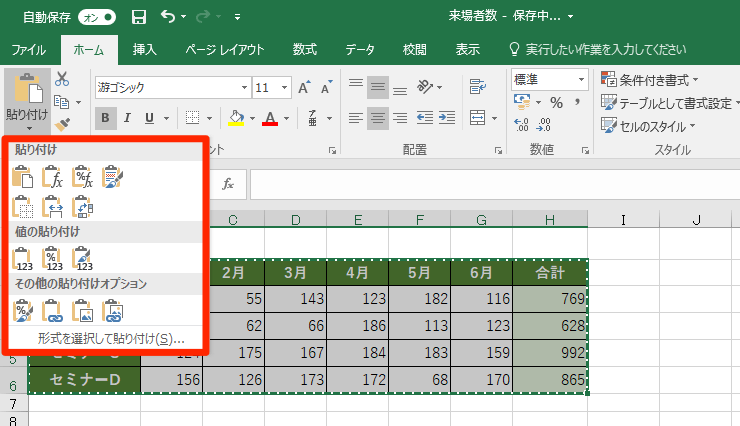
Task: Expand Merge and Center dropdown arrow
Action: [495, 118]
